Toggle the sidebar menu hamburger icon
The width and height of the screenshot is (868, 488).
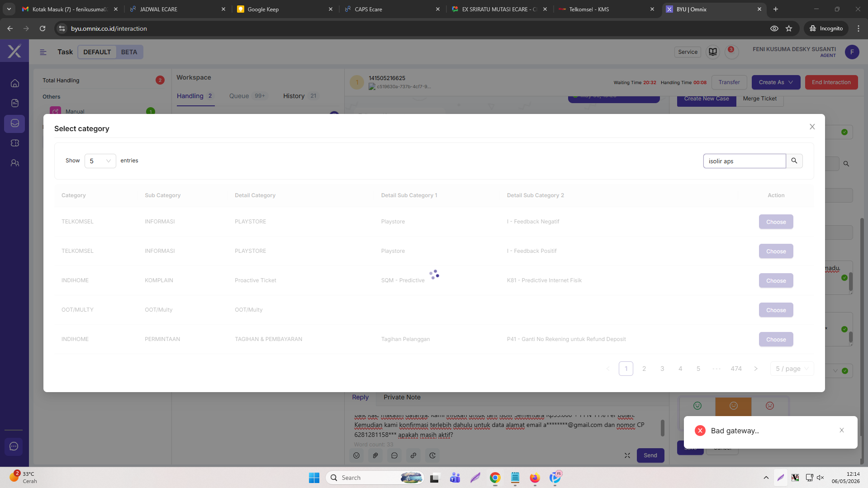click(43, 52)
